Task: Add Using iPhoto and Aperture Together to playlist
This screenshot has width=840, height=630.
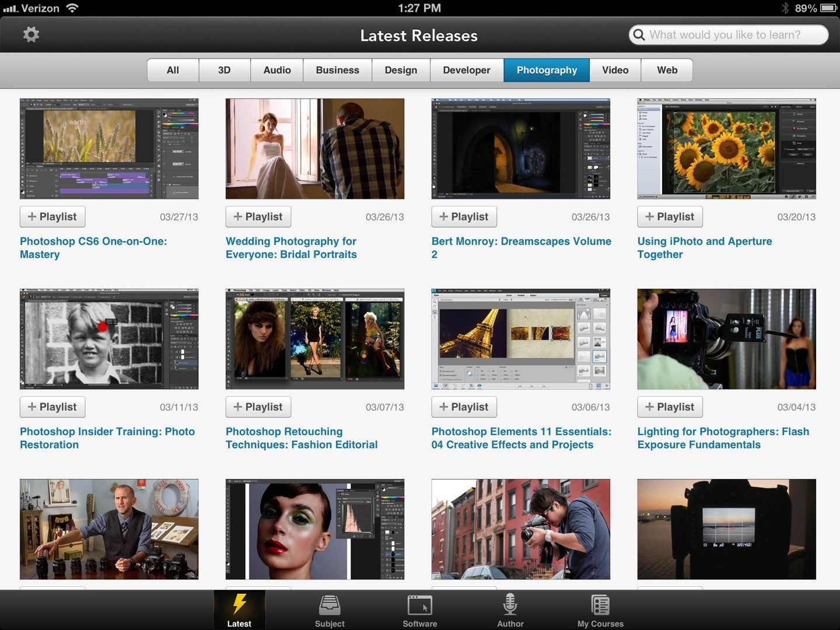Action: point(670,216)
